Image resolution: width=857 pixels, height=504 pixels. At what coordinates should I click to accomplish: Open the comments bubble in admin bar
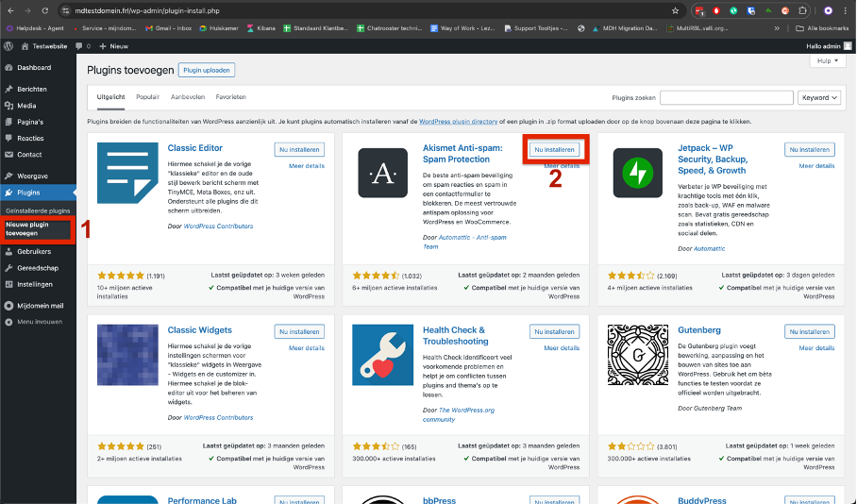[x=80, y=45]
